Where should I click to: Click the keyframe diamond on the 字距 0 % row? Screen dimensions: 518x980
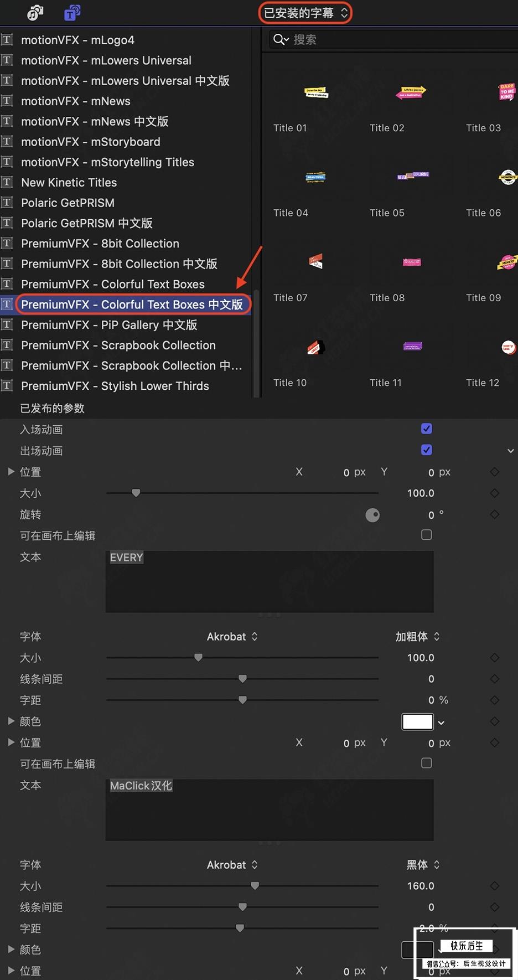[x=495, y=700]
